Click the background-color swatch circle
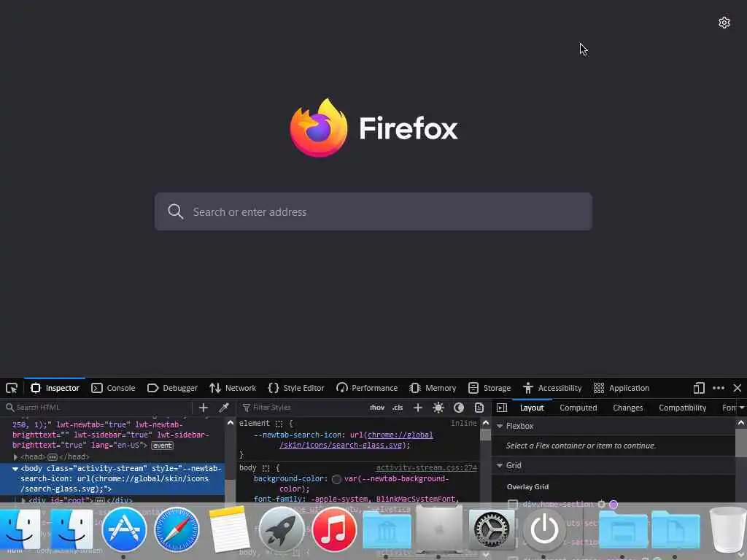747x560 pixels. pyautogui.click(x=336, y=479)
